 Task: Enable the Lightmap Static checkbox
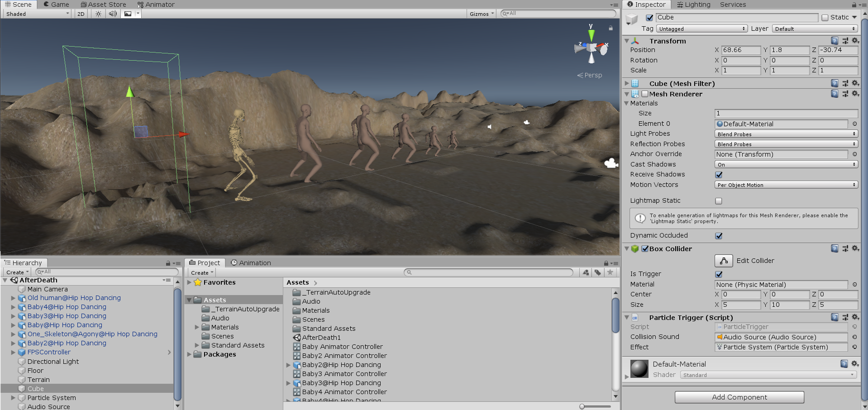tap(719, 201)
